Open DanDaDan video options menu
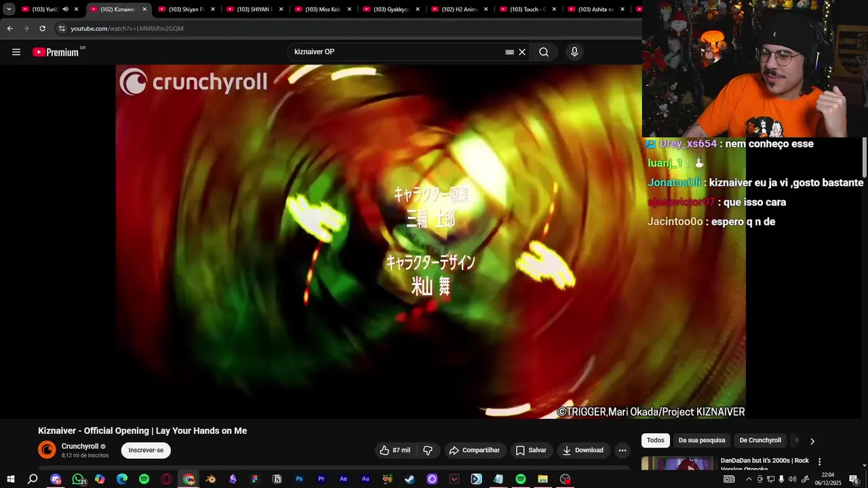Image resolution: width=868 pixels, height=488 pixels. 819,462
